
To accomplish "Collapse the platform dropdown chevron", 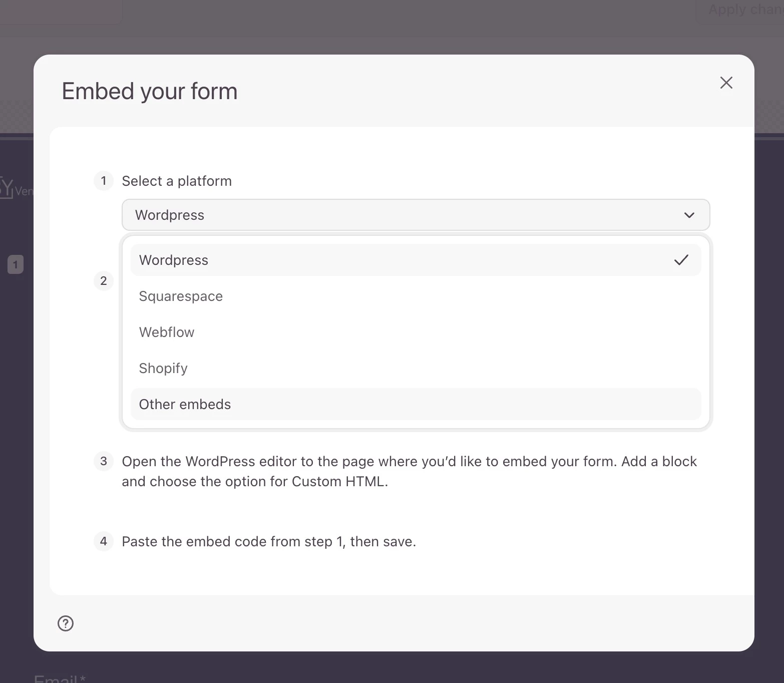I will click(689, 215).
